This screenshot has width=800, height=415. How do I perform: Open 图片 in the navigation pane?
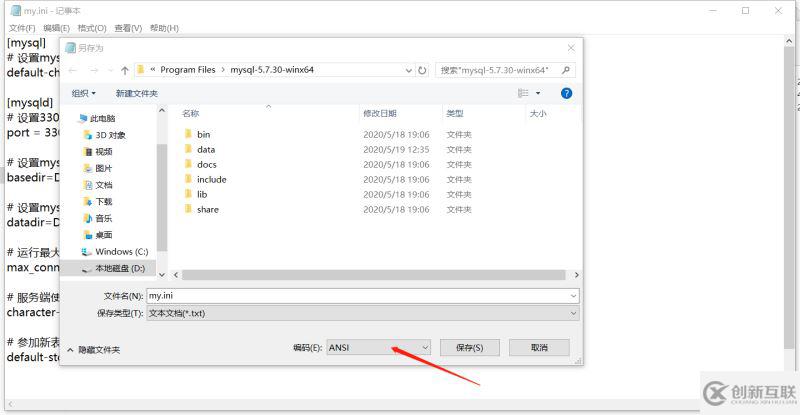tap(97, 168)
